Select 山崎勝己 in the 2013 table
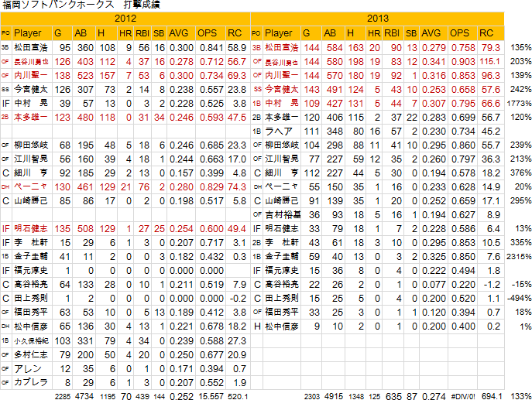 pyautogui.click(x=282, y=200)
